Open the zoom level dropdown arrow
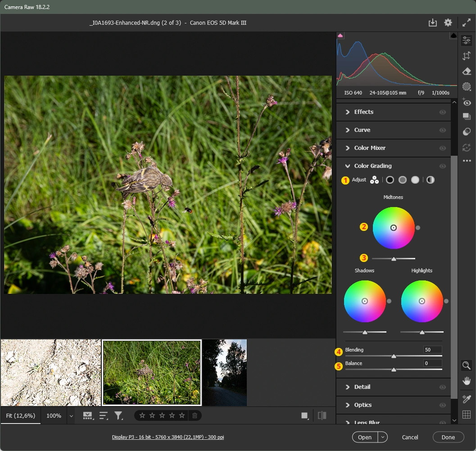 (x=71, y=416)
